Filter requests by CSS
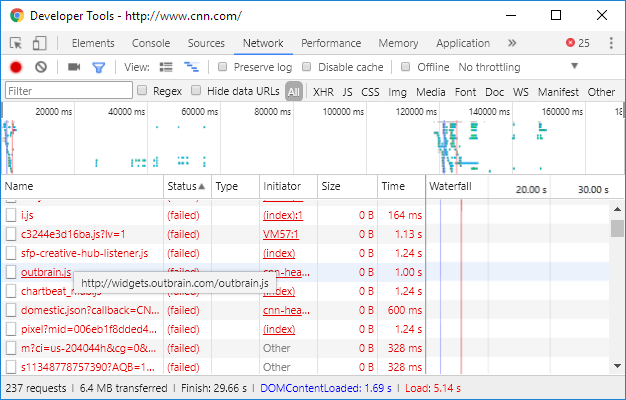Viewport: 626px width, 400px height. coord(370,92)
